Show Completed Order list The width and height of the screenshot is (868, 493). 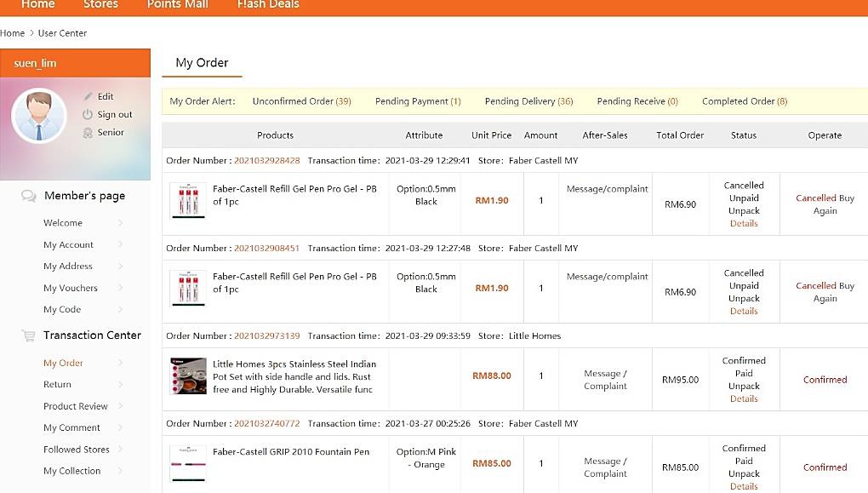744,101
